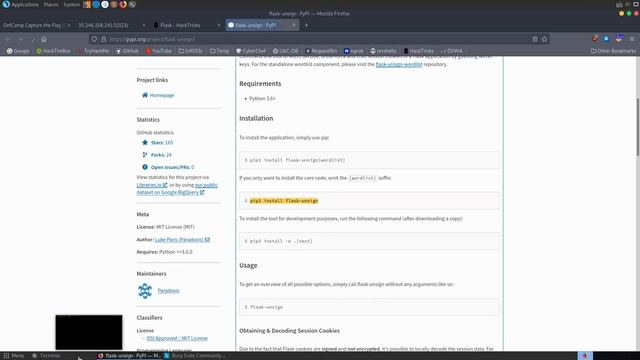This screenshot has width=640, height=360.
Task: Click the Firefox launcher in top panel
Action: click(123, 4)
